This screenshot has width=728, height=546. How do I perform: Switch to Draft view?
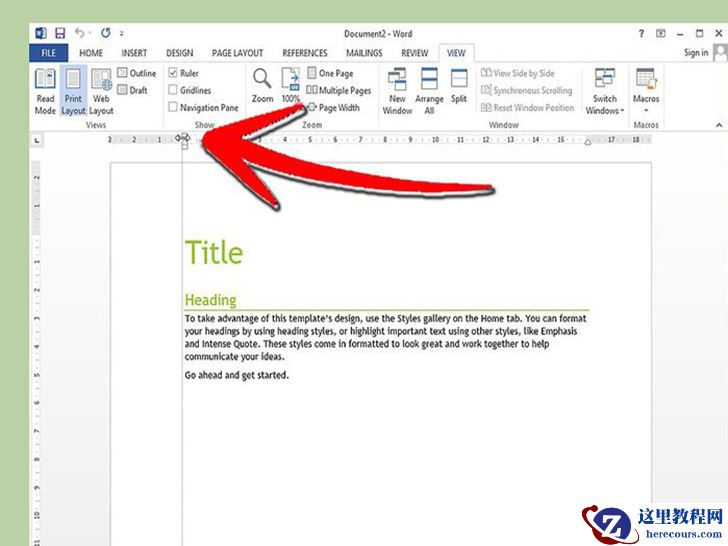pyautogui.click(x=133, y=90)
